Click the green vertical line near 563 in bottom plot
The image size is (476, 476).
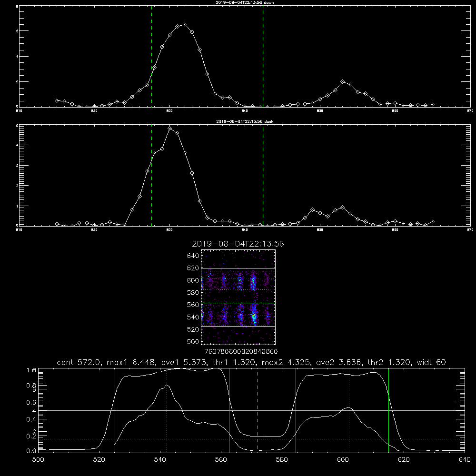click(x=229, y=410)
